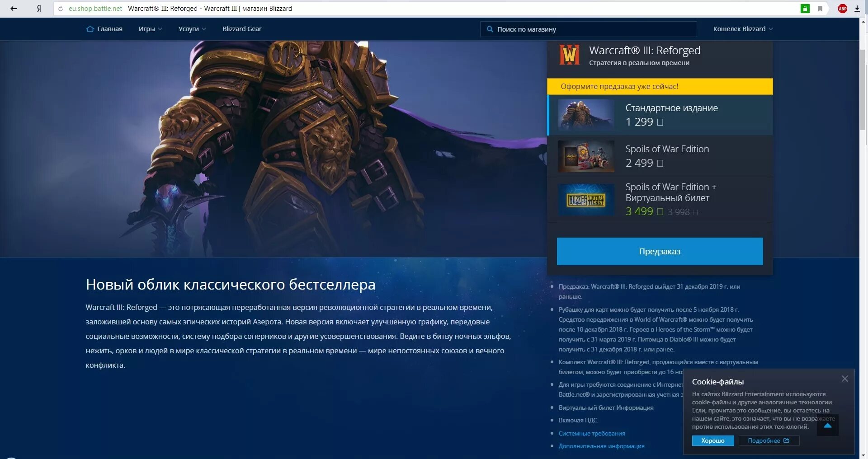Reload the page with the refresh icon

[61, 9]
